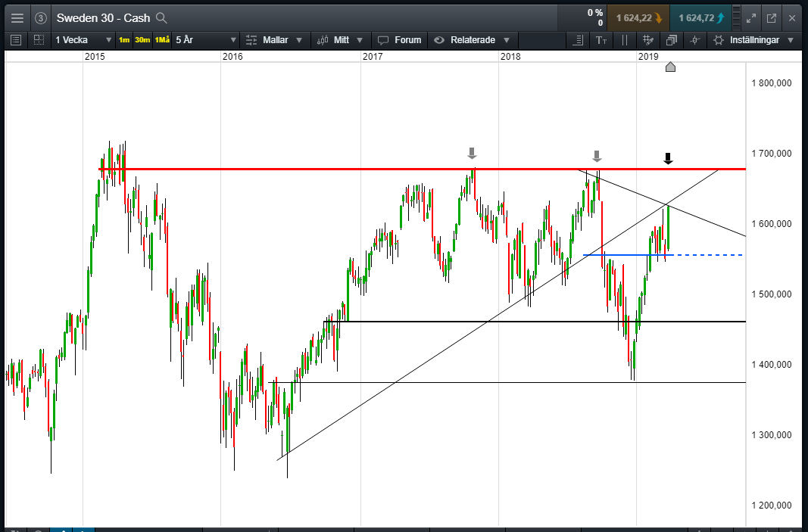Click the 2019 year label
The image size is (808, 532).
(x=648, y=57)
